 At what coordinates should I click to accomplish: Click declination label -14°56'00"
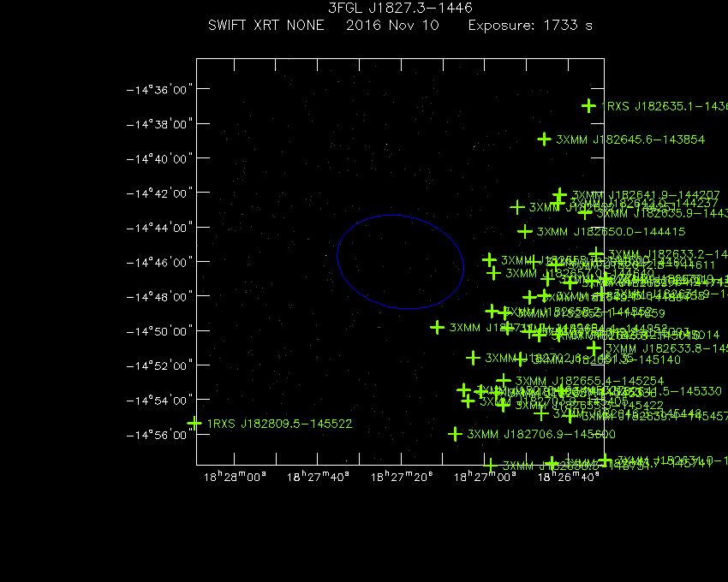[159, 435]
